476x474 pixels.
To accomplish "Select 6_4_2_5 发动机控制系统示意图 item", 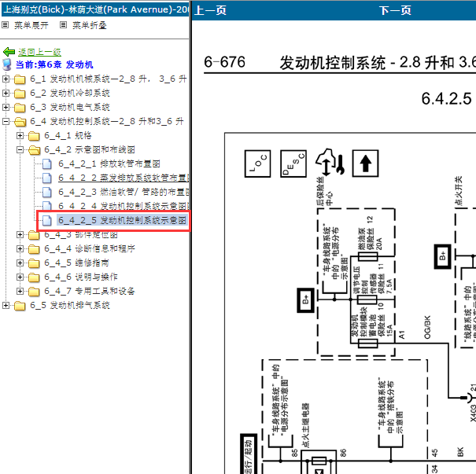I will [x=122, y=220].
